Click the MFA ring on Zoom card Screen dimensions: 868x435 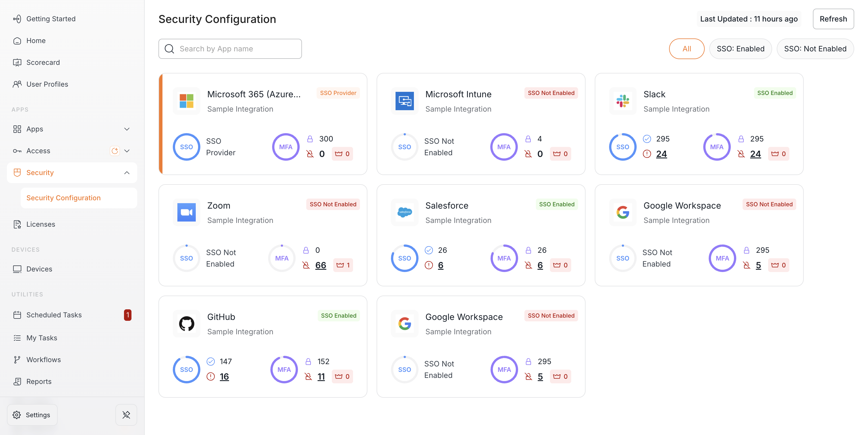(282, 258)
